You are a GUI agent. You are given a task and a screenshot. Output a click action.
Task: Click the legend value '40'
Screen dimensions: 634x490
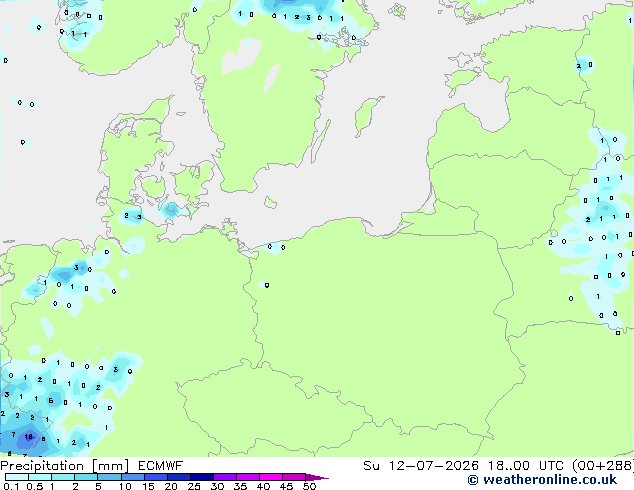click(263, 486)
